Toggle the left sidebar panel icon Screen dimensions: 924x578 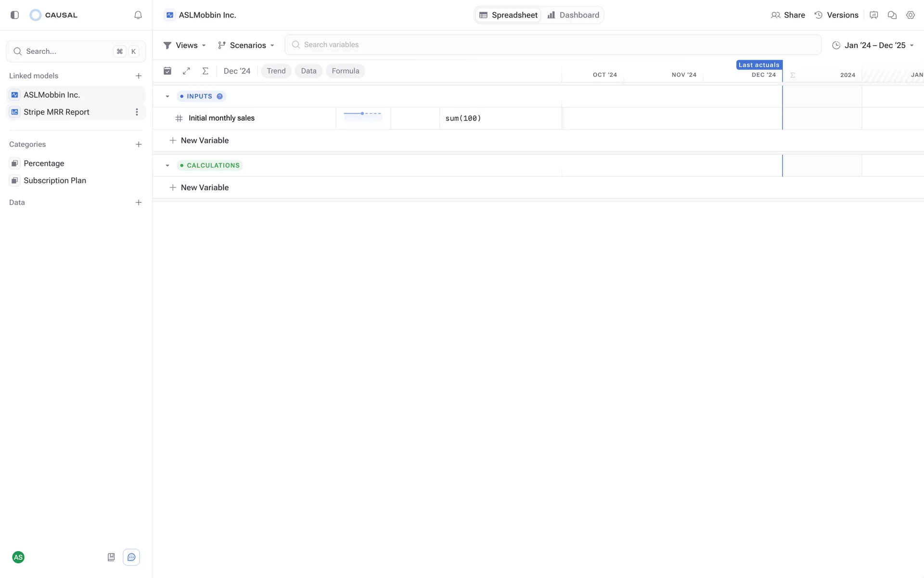pyautogui.click(x=14, y=15)
